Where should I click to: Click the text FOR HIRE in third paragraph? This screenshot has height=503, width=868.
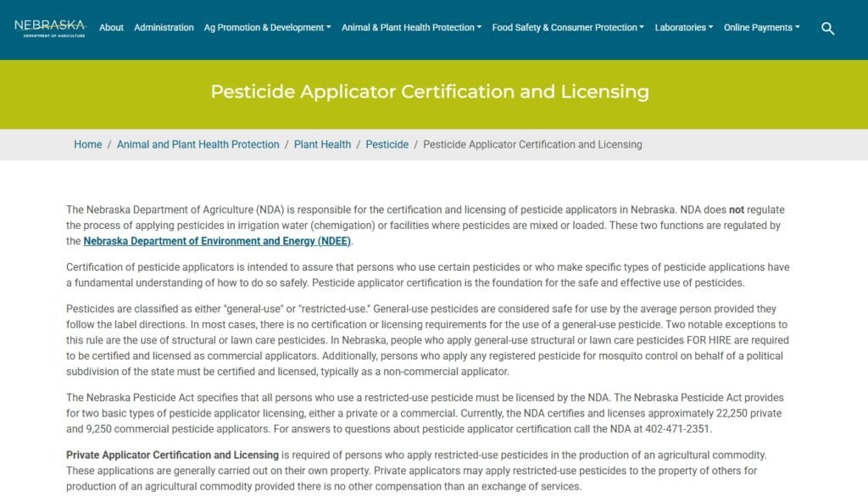point(709,340)
